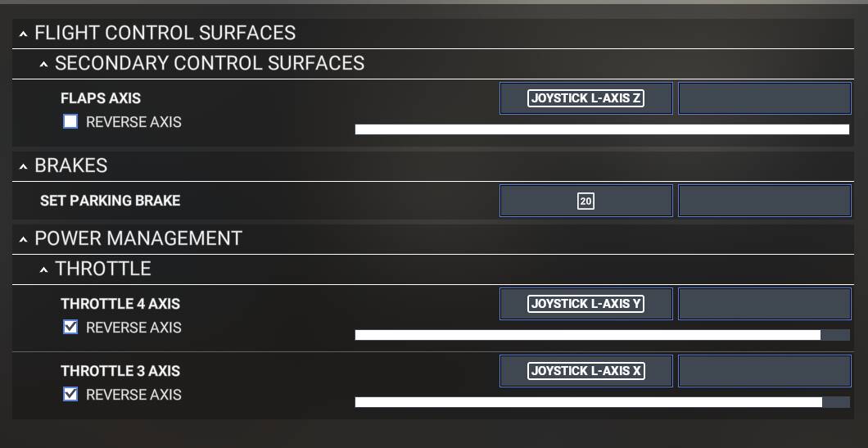Select the Set Parking Brake row label
The image size is (868, 448).
(x=110, y=201)
